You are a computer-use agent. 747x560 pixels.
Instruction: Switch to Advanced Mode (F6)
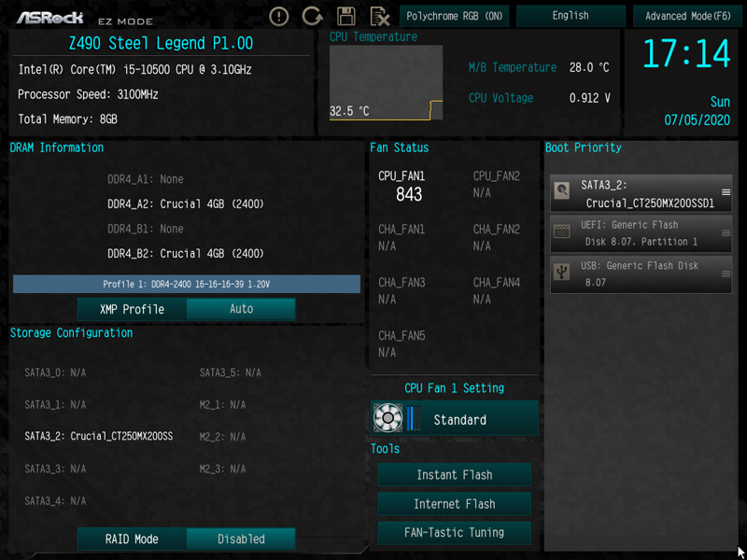click(x=688, y=16)
